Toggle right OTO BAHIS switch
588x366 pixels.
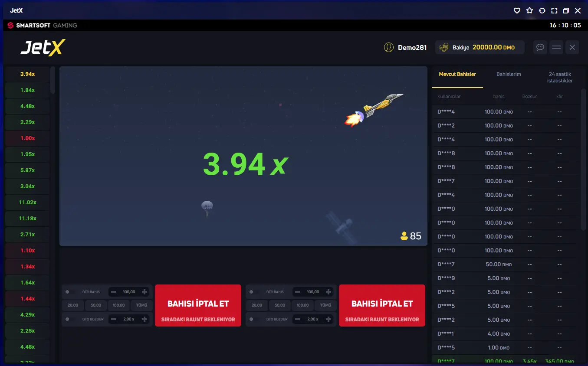pyautogui.click(x=254, y=292)
